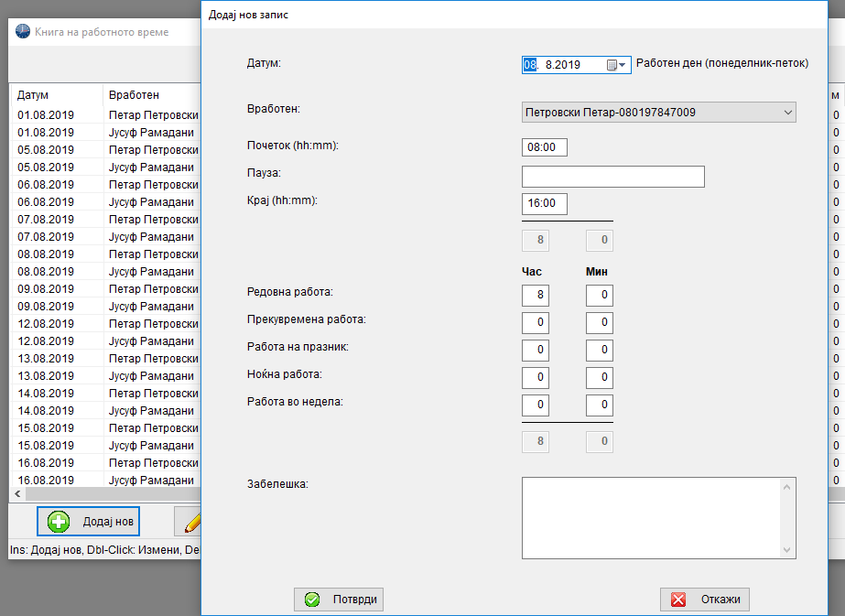This screenshot has width=845, height=616.
Task: Click the red X icon on Откажи
Action: pos(678,600)
